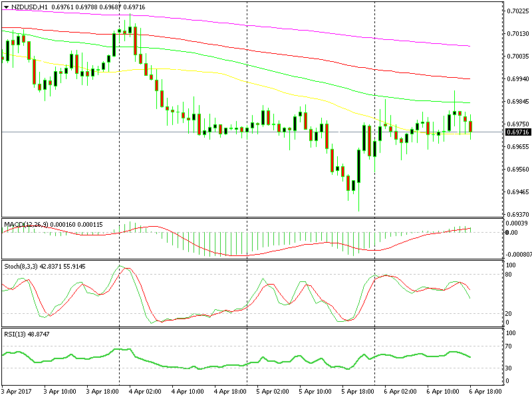The width and height of the screenshot is (532, 399).
Task: Click the MACD 0.00039 scale label
Action: coord(517,223)
